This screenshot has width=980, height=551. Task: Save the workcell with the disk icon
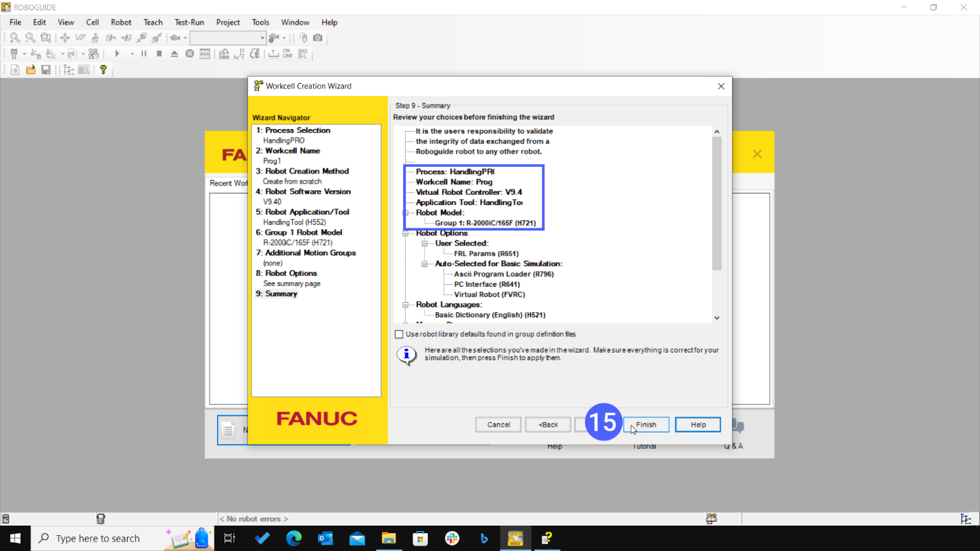click(45, 69)
